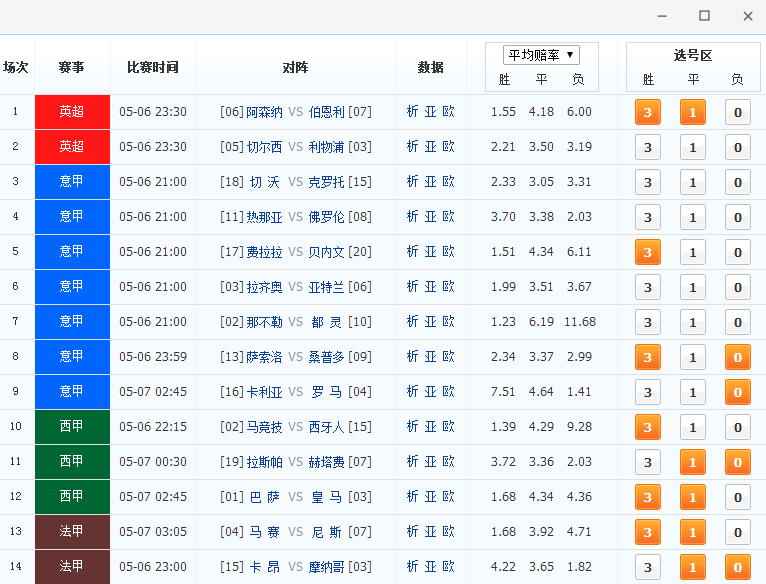Screen dimensions: 766x584
Task: Click the 对阵 column header
Action: click(296, 67)
